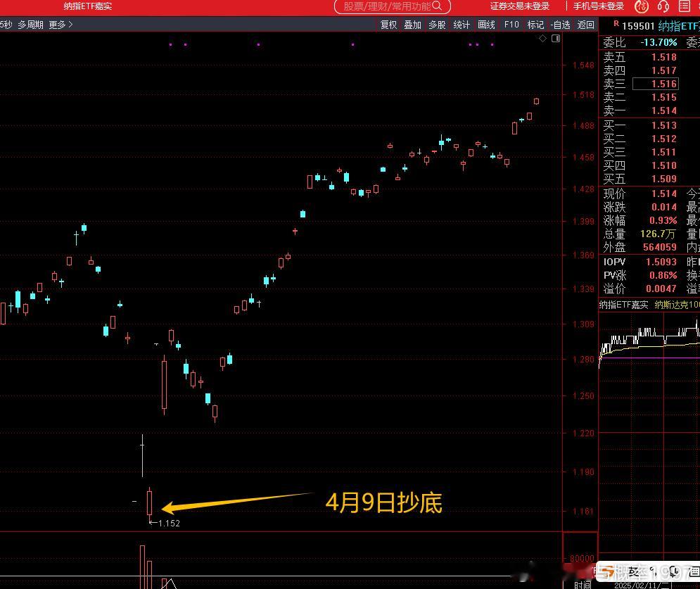The width and height of the screenshot is (700, 589).
Task: Click 手机号未登录 login link
Action: 598,6
